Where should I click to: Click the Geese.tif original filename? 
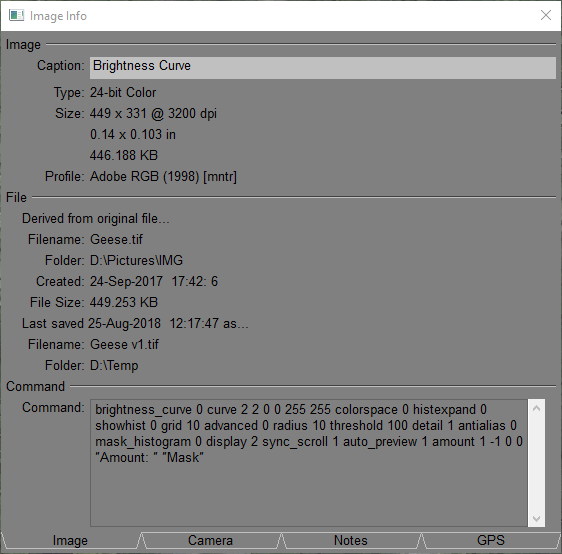click(116, 239)
